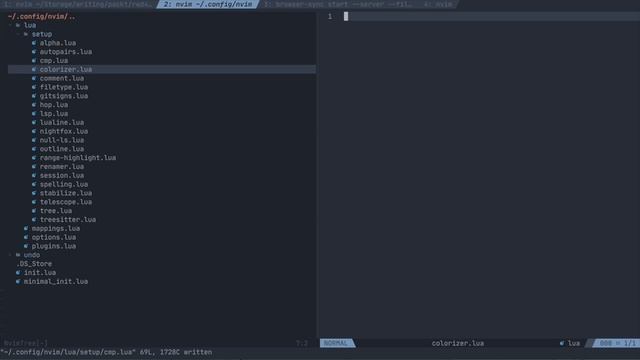Click the Lua icon beside lualine.lua
Viewport: 640px width, 360px height.
point(34,122)
